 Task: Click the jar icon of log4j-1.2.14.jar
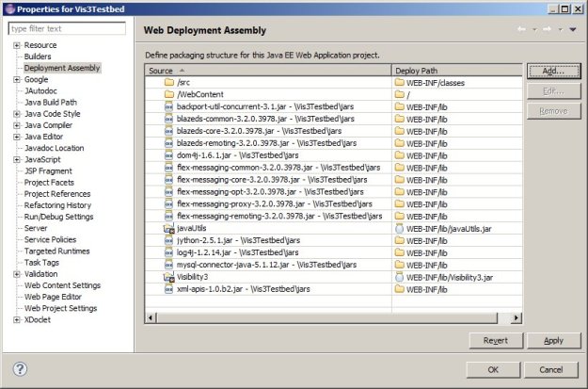[168, 252]
